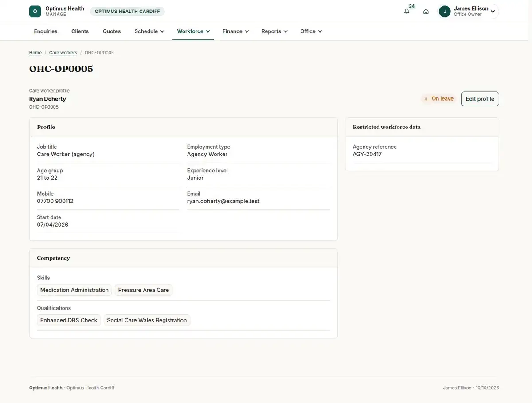The height and width of the screenshot is (403, 532).
Task: Expand the Finance menu
Action: coord(235,31)
